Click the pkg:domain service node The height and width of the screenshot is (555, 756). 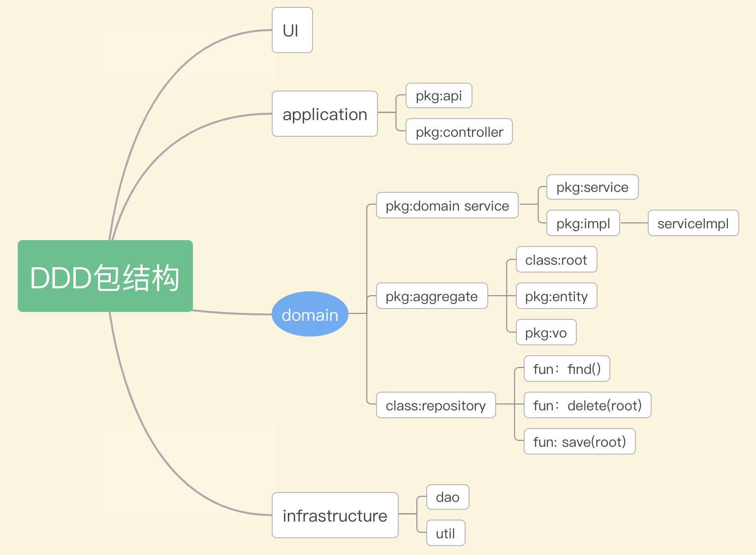pyautogui.click(x=447, y=205)
